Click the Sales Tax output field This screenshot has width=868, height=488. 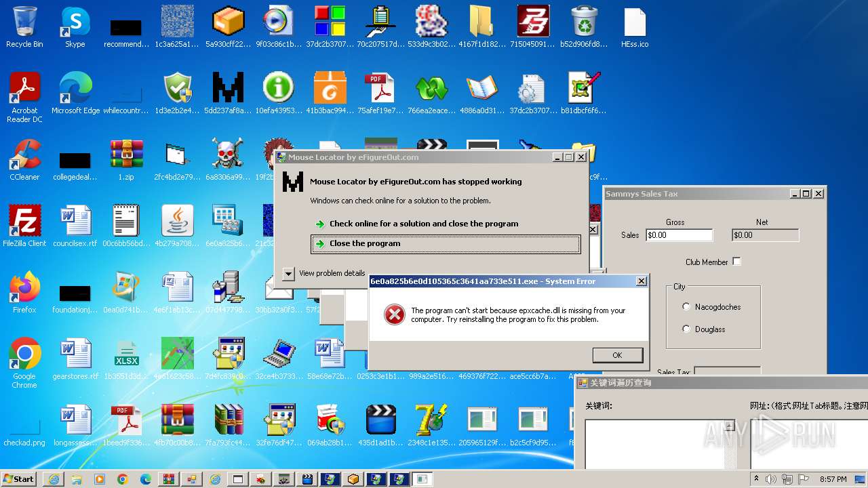pos(727,372)
